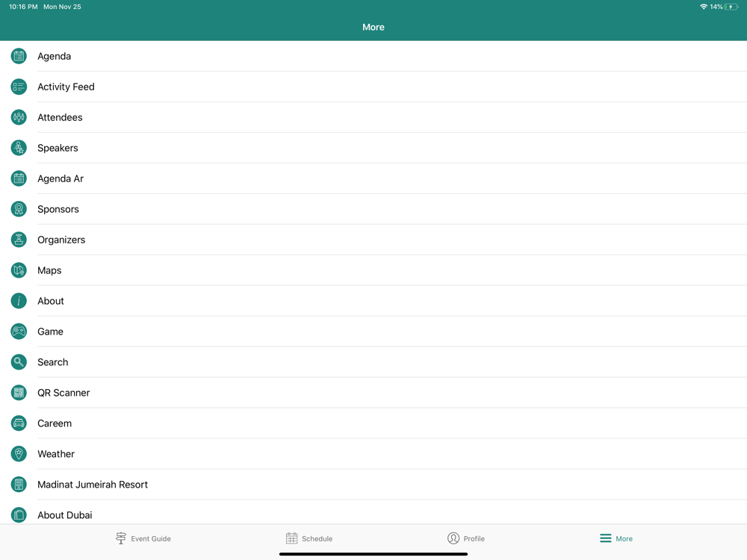Image resolution: width=747 pixels, height=560 pixels.
Task: Check the battery charging icon
Action: click(731, 7)
